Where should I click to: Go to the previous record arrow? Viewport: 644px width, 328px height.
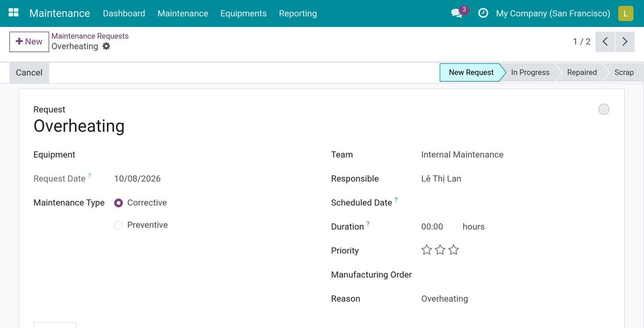coord(605,42)
